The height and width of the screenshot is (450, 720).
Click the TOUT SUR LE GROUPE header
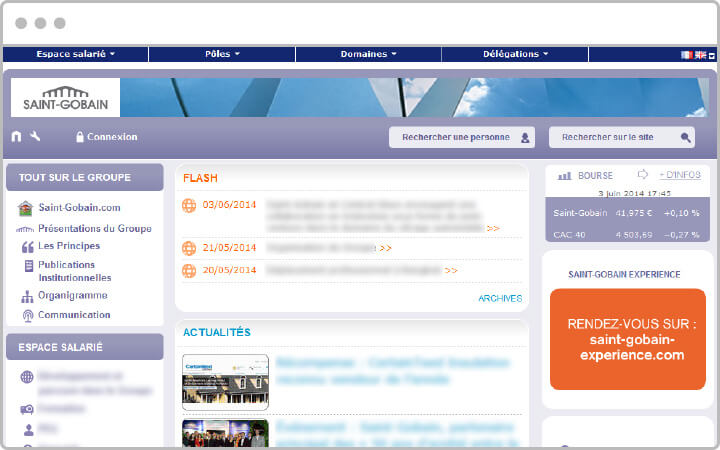pyautogui.click(x=84, y=177)
